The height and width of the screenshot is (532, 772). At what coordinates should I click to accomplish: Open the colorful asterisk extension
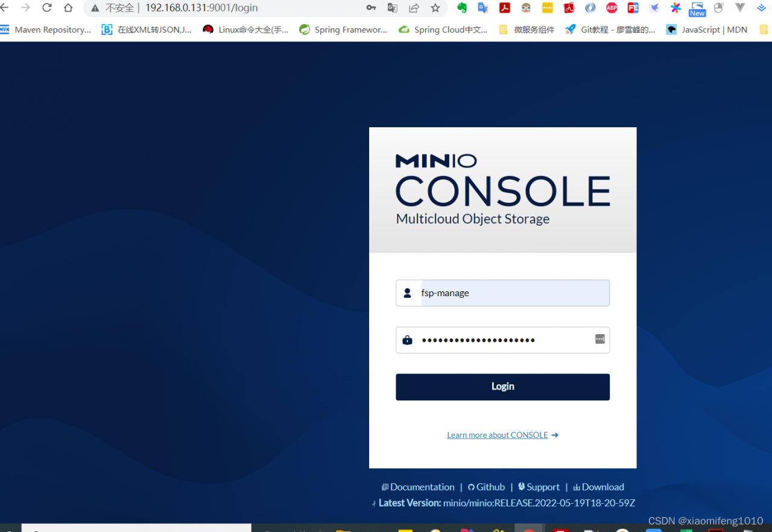676,8
